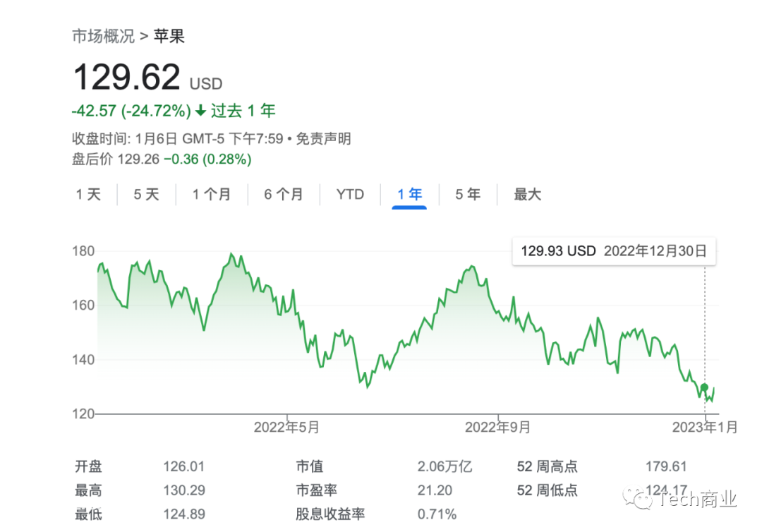
Task: Click the 52 周高点 value 179.61
Action: click(x=666, y=467)
